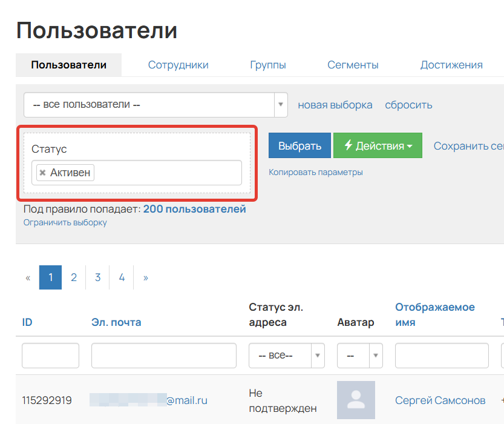Open the 200 пользователей link
This screenshot has width=504, height=424.
194,208
